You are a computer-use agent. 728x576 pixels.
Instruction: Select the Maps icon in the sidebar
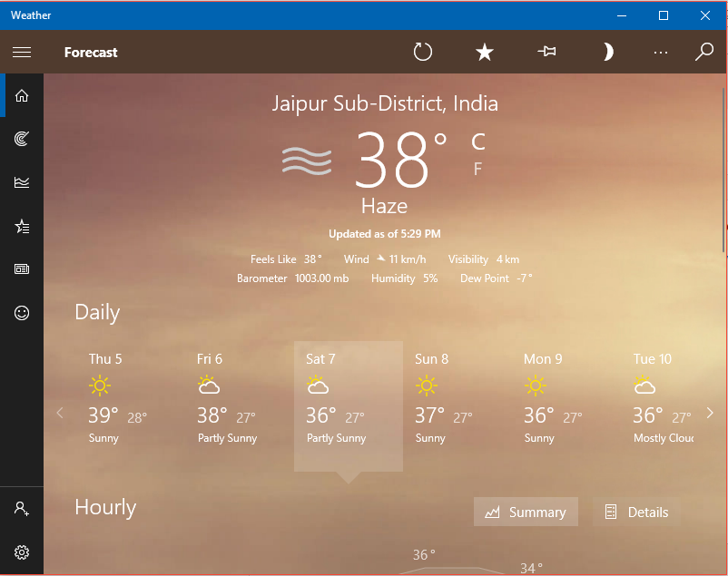[x=22, y=138]
